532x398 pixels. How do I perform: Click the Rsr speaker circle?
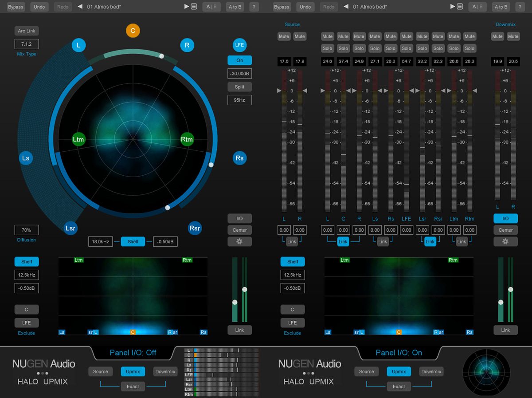[x=195, y=229]
